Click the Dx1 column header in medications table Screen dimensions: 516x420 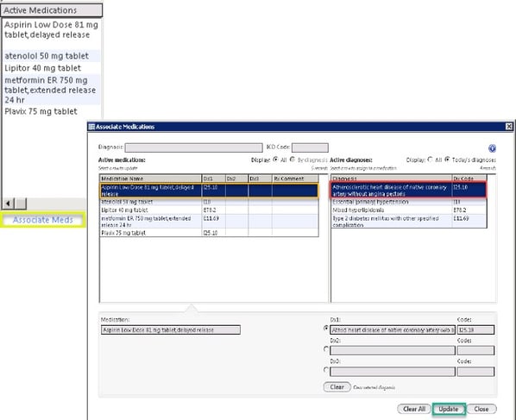point(213,179)
